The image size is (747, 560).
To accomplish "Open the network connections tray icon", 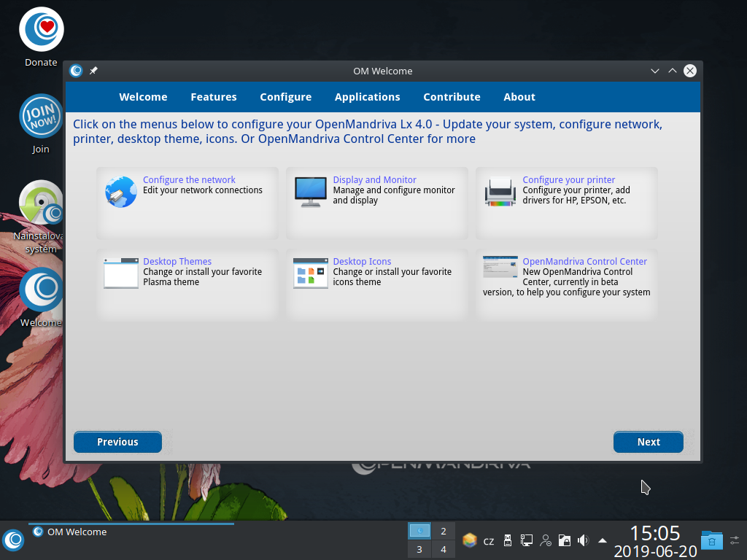I will click(527, 540).
